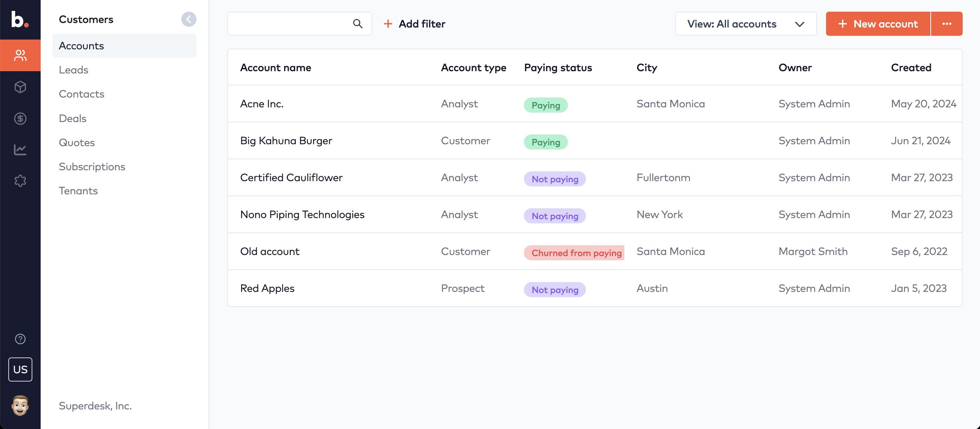
Task: Open the Red Apples account
Action: (x=267, y=288)
